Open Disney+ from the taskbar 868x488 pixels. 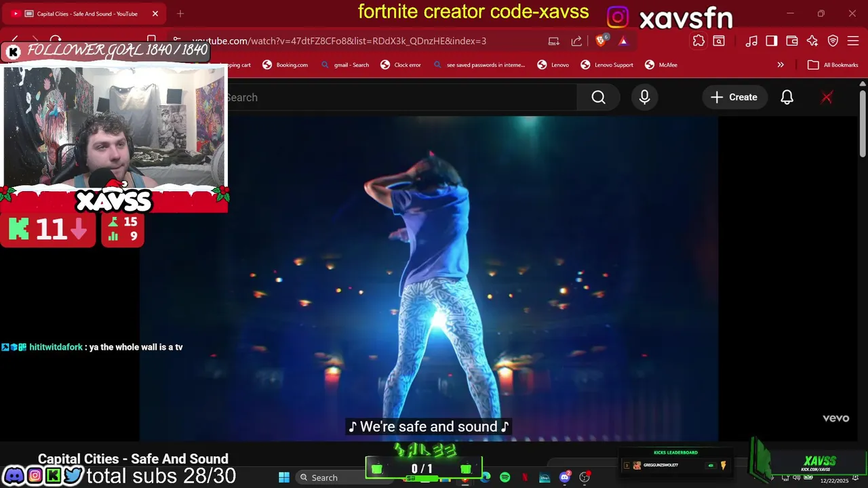click(545, 477)
